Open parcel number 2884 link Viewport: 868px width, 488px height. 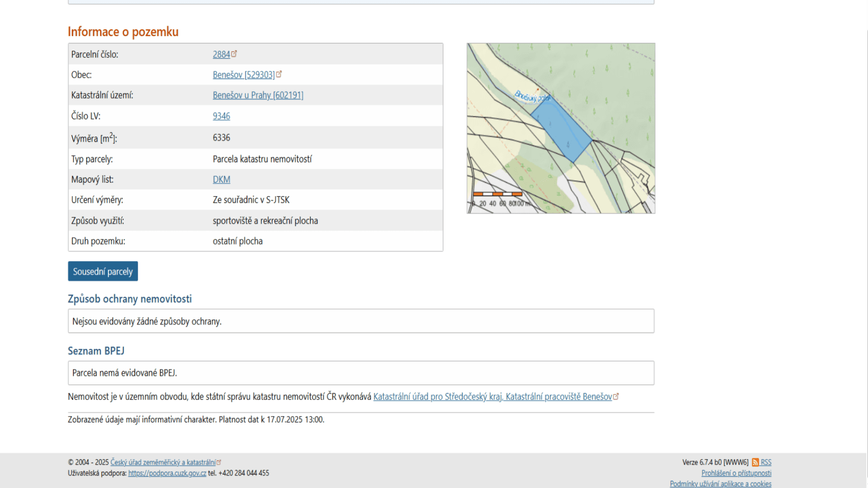[221, 54]
